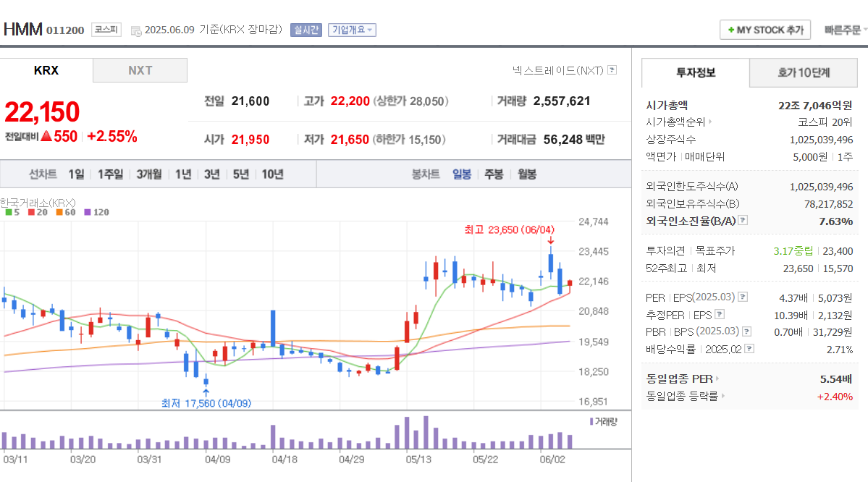The image size is (868, 482).
Task: Select the 5년 line chart period
Action: [240, 174]
